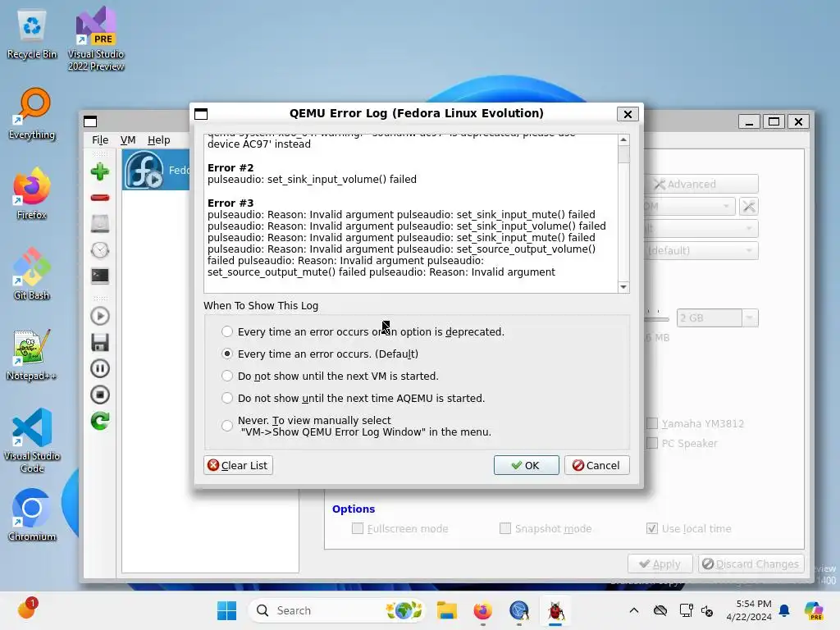Open the terminal console icon in toolbar
840x630 pixels.
pyautogui.click(x=99, y=276)
